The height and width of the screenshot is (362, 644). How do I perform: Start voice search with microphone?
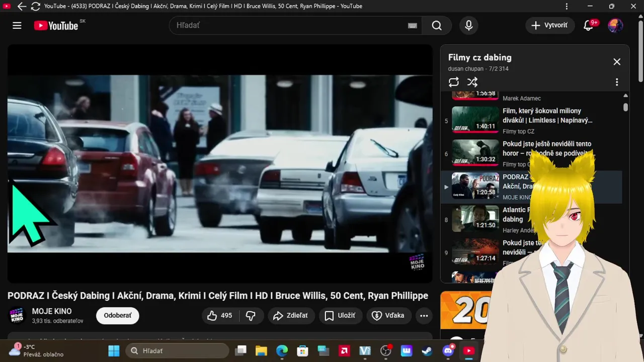point(469,26)
